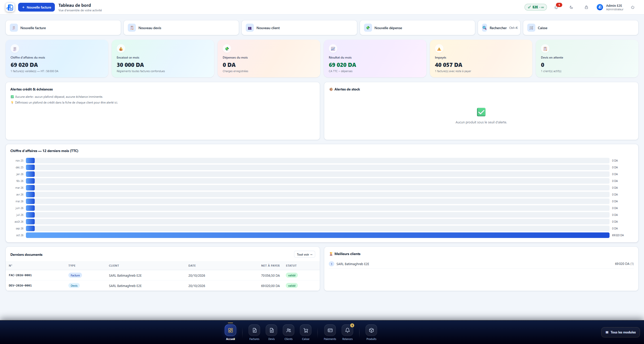Screen dimensions: 644x344
Task: Open the Nouveau client quick action card
Action: (299, 28)
